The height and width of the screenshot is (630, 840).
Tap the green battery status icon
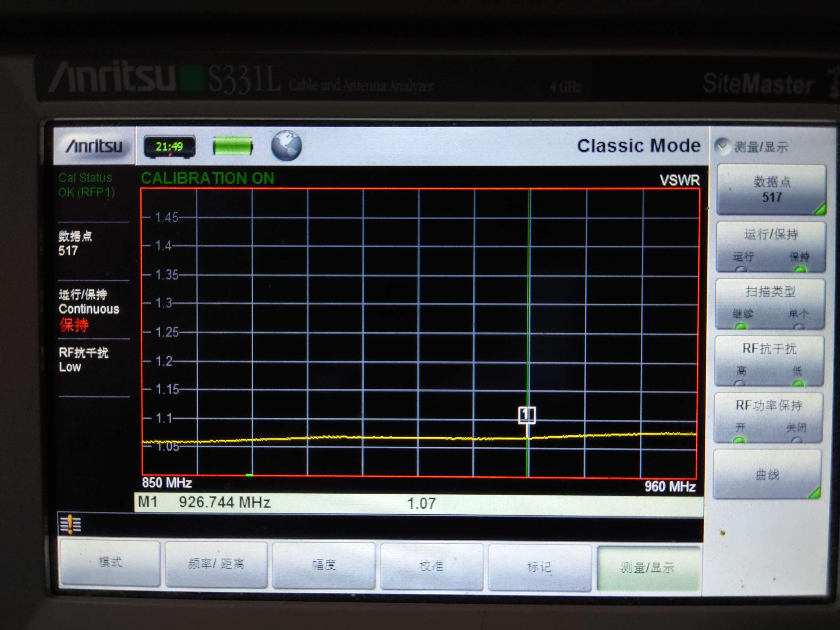[x=232, y=146]
